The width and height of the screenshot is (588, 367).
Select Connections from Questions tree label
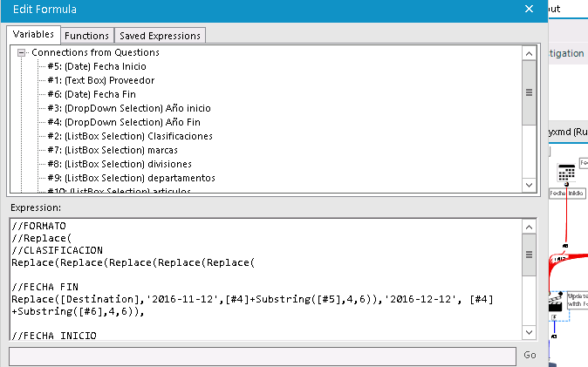[x=95, y=52]
